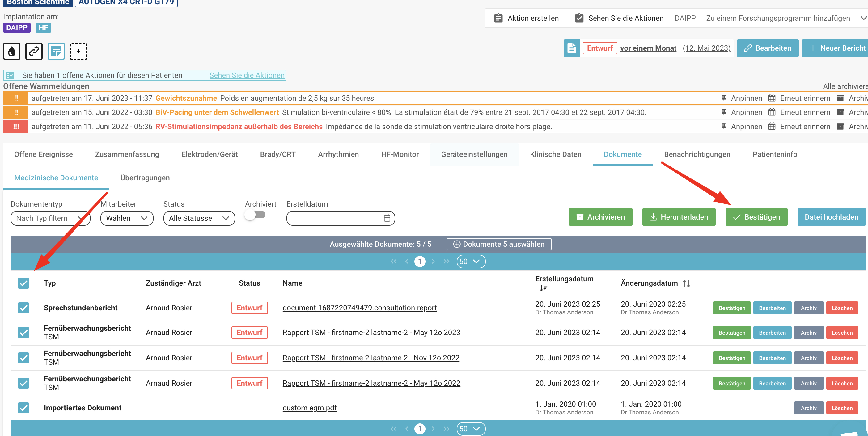Click the Sehen Sie die Aktionen check icon
This screenshot has width=868, height=436.
point(579,18)
